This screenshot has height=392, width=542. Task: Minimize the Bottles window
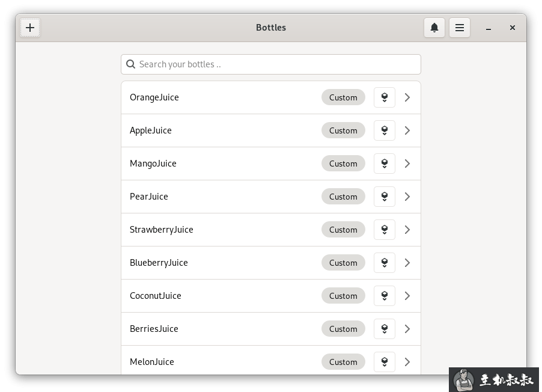click(489, 28)
